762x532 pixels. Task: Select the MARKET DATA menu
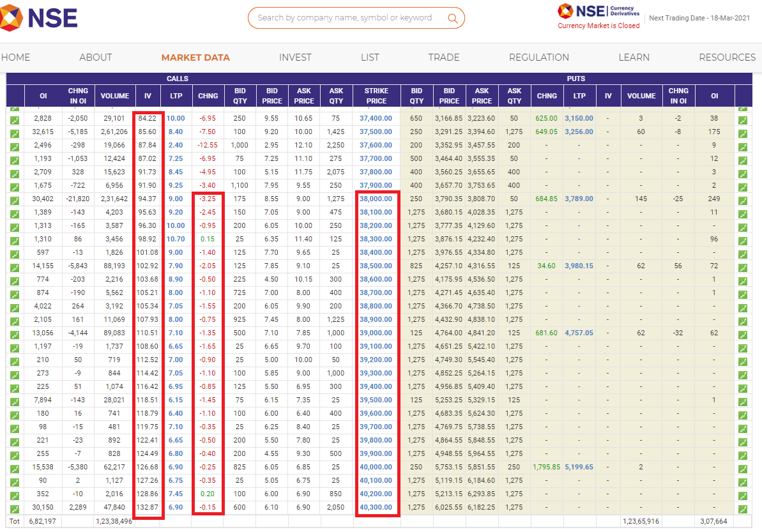click(x=195, y=57)
